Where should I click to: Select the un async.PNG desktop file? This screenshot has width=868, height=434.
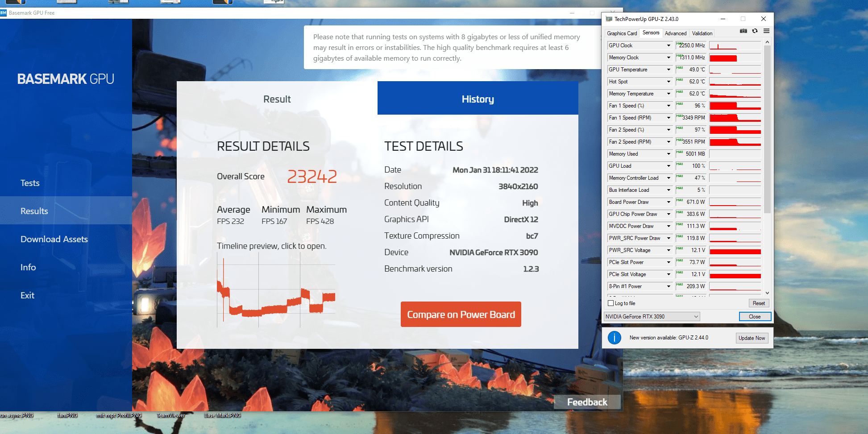tap(17, 415)
